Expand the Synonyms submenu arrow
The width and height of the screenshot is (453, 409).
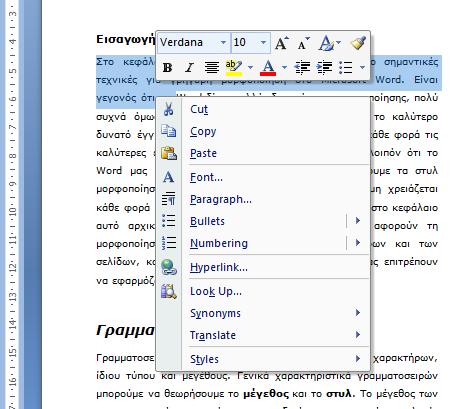358,313
